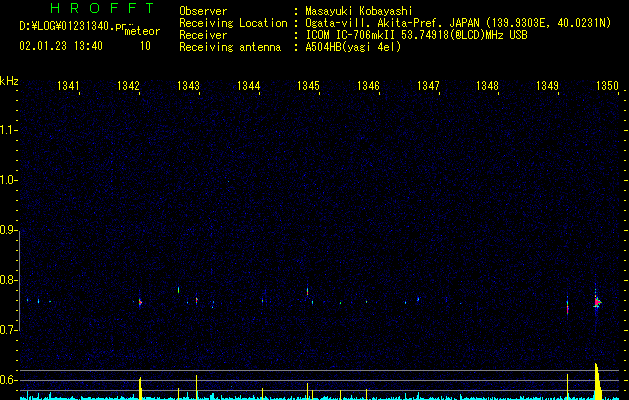
Task: Click the 1347 time axis marker
Action: coord(428,86)
